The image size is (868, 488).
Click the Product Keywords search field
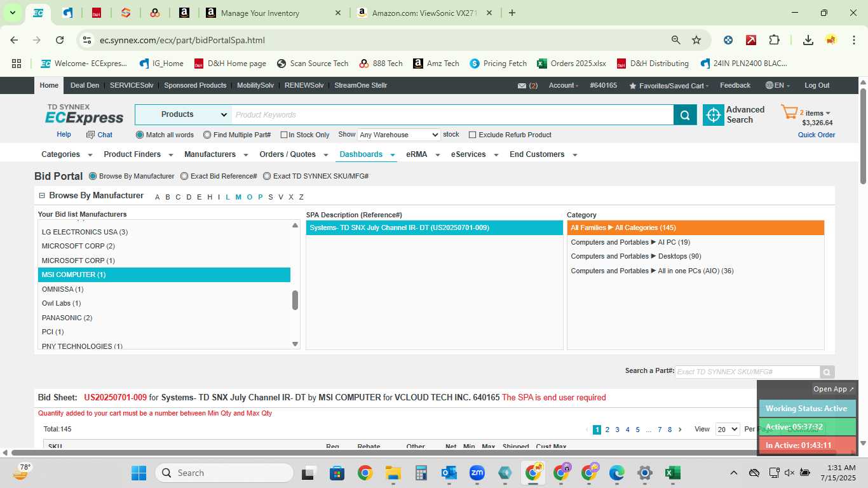click(x=452, y=115)
